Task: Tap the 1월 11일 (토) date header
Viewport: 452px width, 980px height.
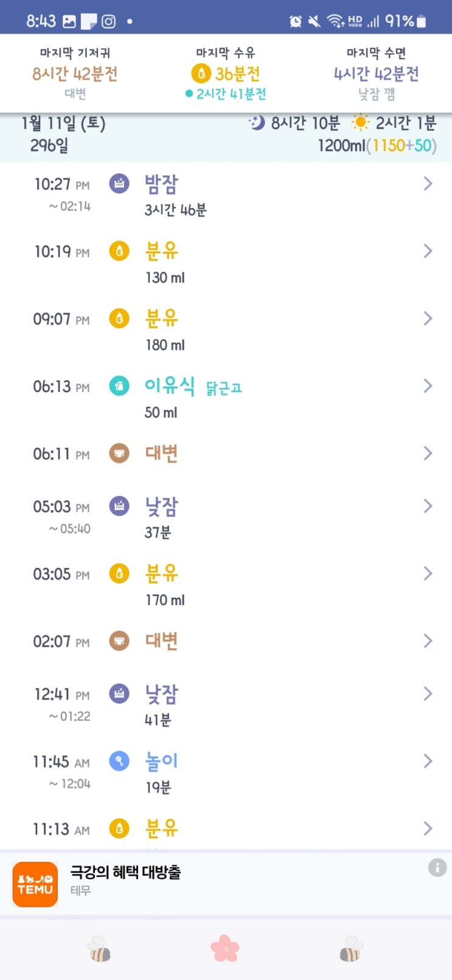Action: [x=63, y=124]
